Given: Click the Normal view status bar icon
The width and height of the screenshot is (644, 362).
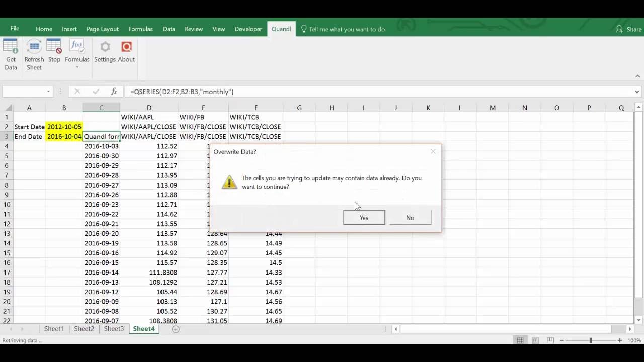Looking at the screenshot, I should click(520, 340).
